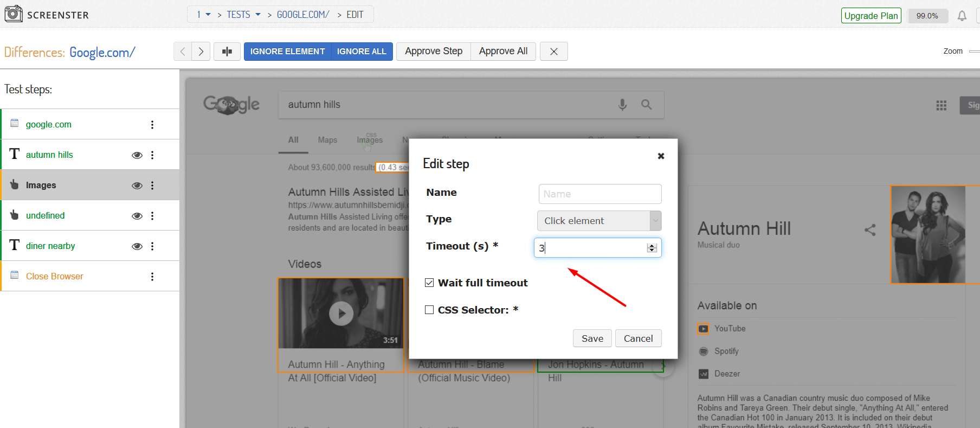
Task: Click the microphone icon in search box
Action: 622,105
